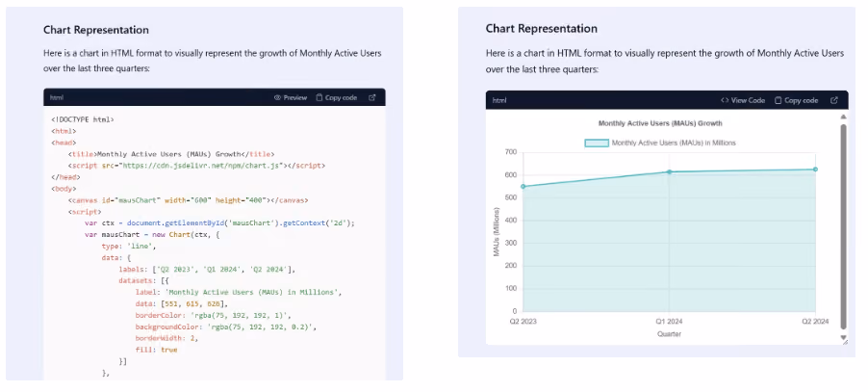
Task: Click the vertical scrollbar thumb in chart preview
Action: click(x=843, y=227)
